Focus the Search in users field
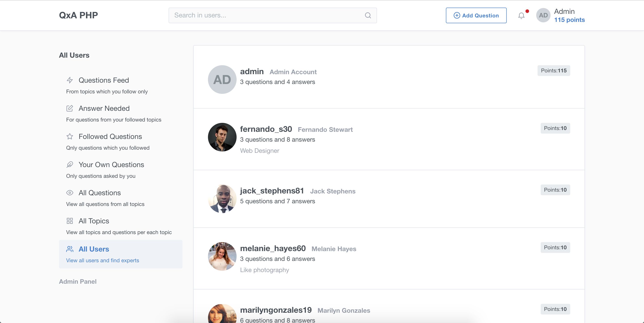 click(x=273, y=15)
